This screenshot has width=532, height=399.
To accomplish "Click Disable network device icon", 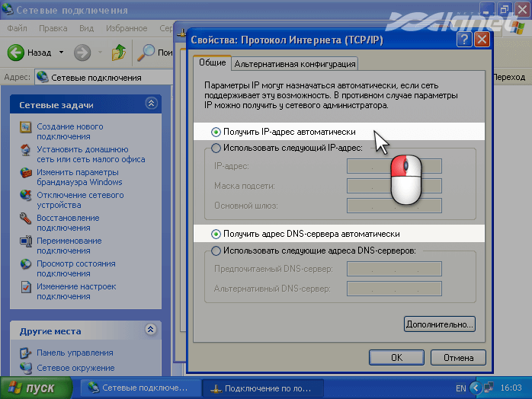I will pos(25,196).
